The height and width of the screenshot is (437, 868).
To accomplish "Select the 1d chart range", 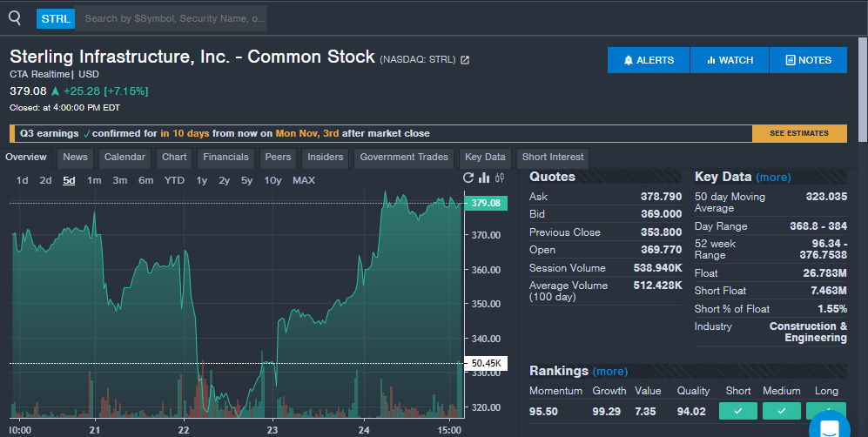I will coord(23,180).
